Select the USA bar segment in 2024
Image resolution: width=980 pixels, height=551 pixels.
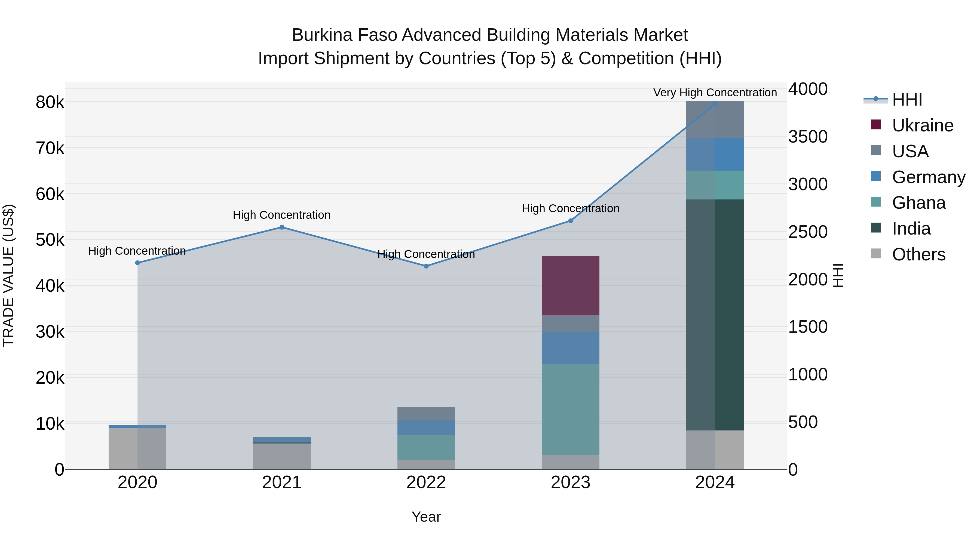point(715,120)
